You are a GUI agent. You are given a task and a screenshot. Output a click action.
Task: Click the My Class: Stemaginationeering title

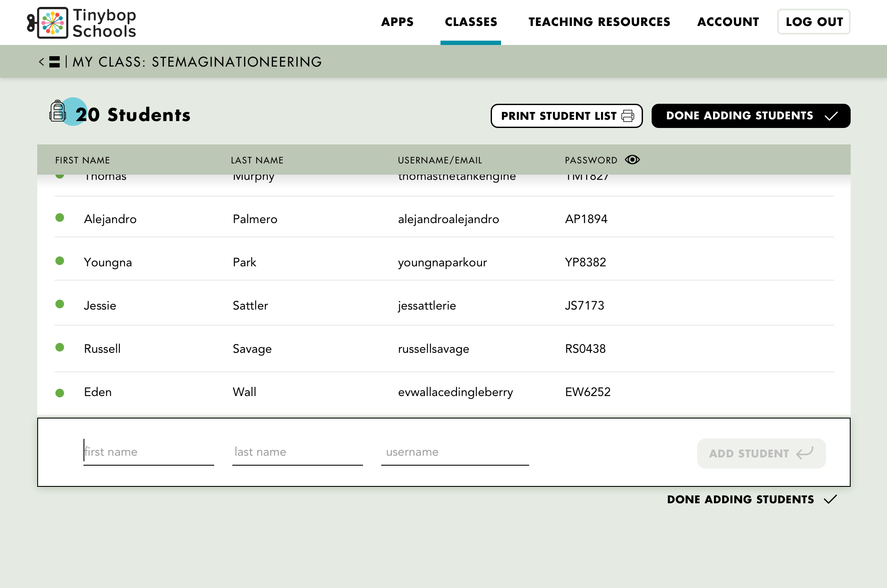(197, 62)
